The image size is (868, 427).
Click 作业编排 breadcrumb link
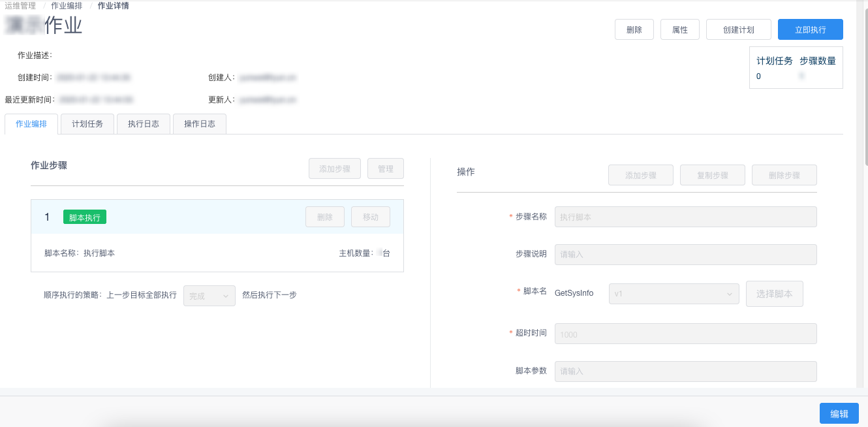click(x=67, y=6)
